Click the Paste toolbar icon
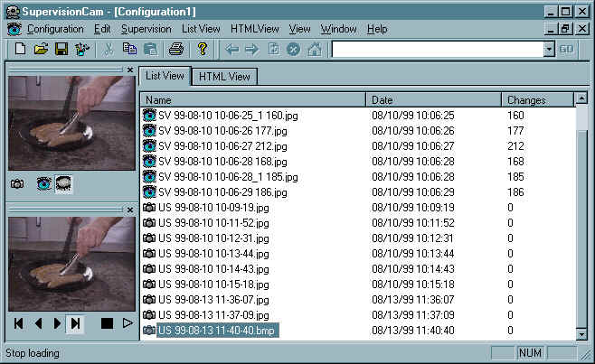Image resolution: width=595 pixels, height=364 pixels. pos(151,49)
